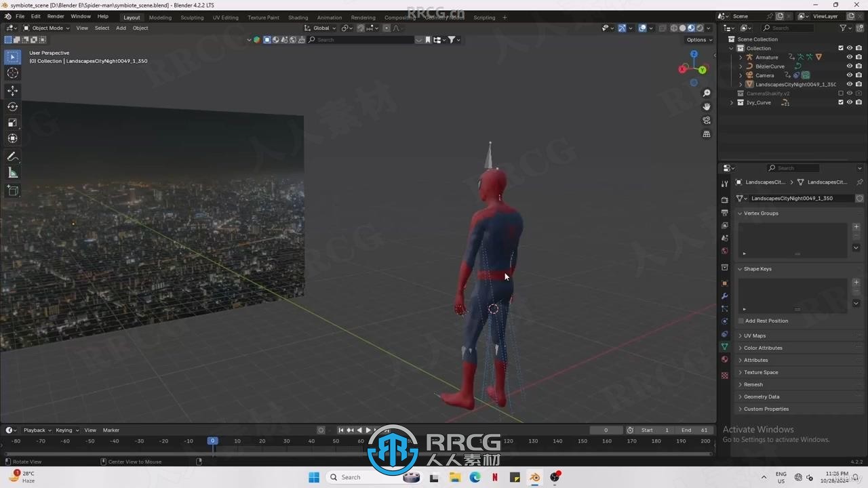Image resolution: width=868 pixels, height=488 pixels.
Task: Click the pan view hand icon
Action: point(707,106)
